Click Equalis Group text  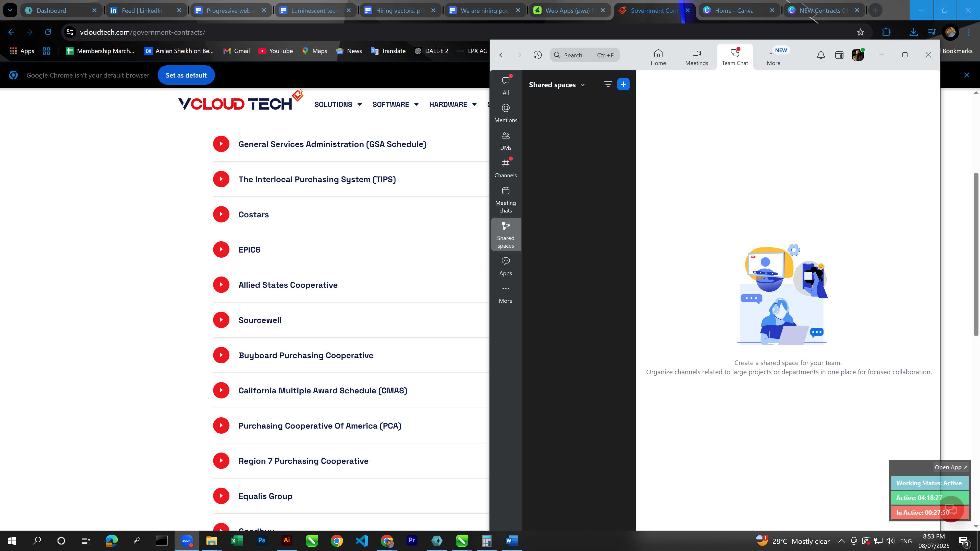[265, 496]
